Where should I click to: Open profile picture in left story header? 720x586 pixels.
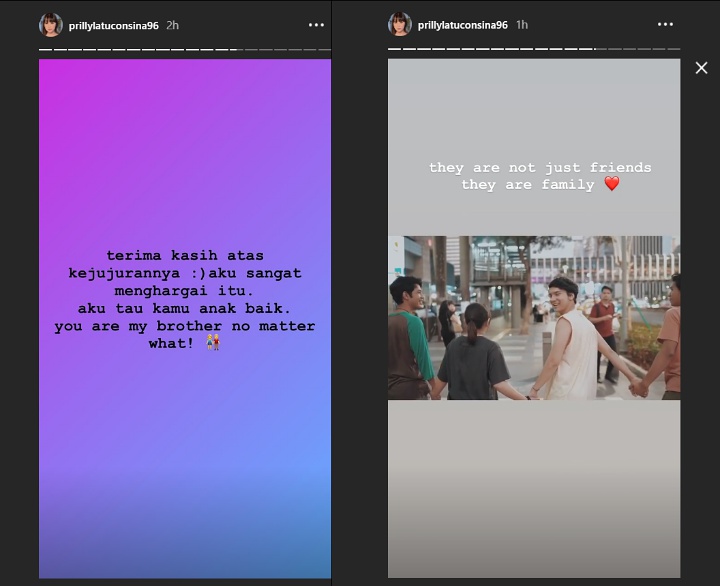coord(51,25)
